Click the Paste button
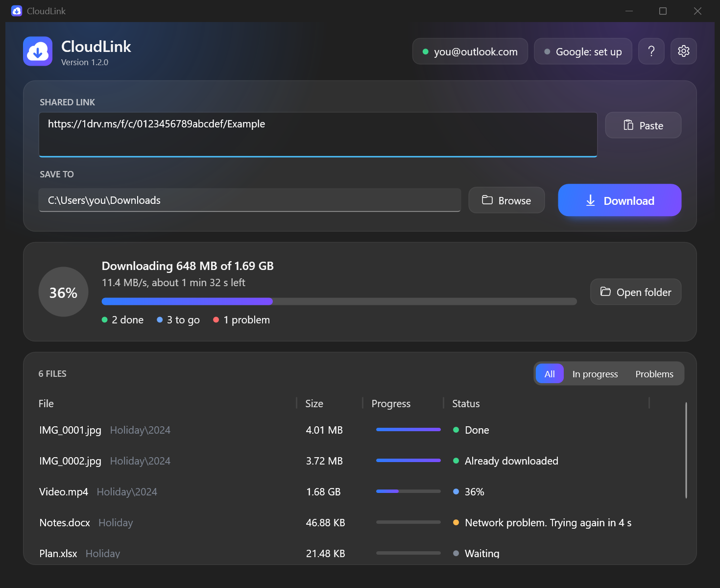 pos(643,125)
